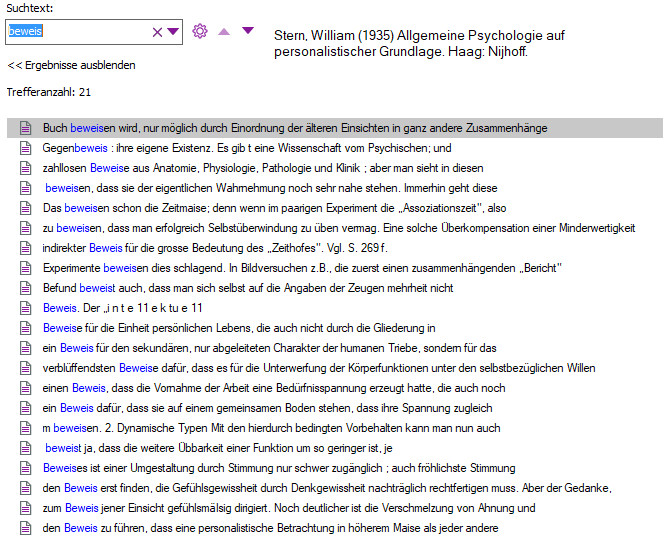The height and width of the screenshot is (548, 671).
Task: Click document icon beside gemeinsamen Boden result
Action: coord(26,408)
